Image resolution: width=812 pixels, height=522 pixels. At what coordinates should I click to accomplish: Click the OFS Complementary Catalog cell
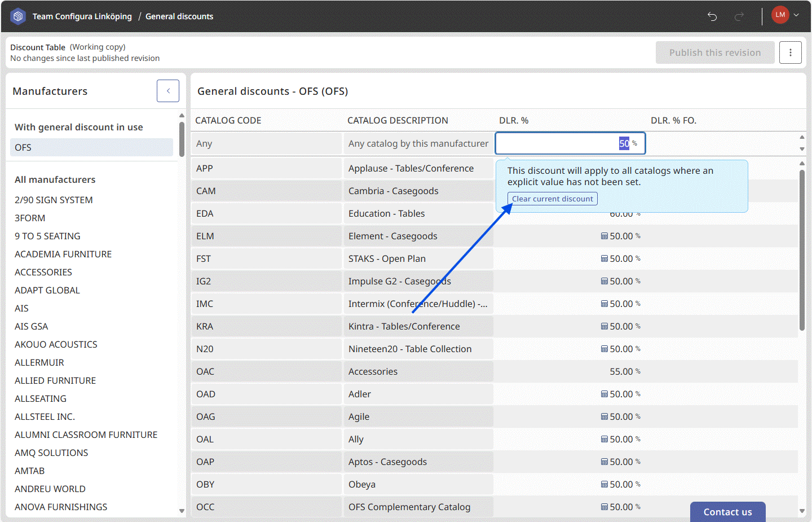coord(418,507)
